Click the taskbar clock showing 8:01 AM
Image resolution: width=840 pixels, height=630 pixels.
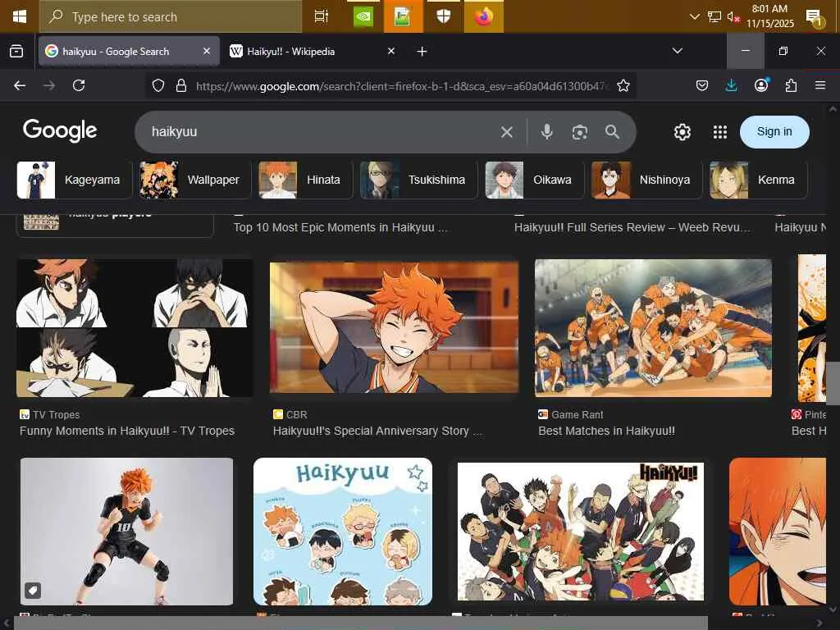click(x=769, y=16)
